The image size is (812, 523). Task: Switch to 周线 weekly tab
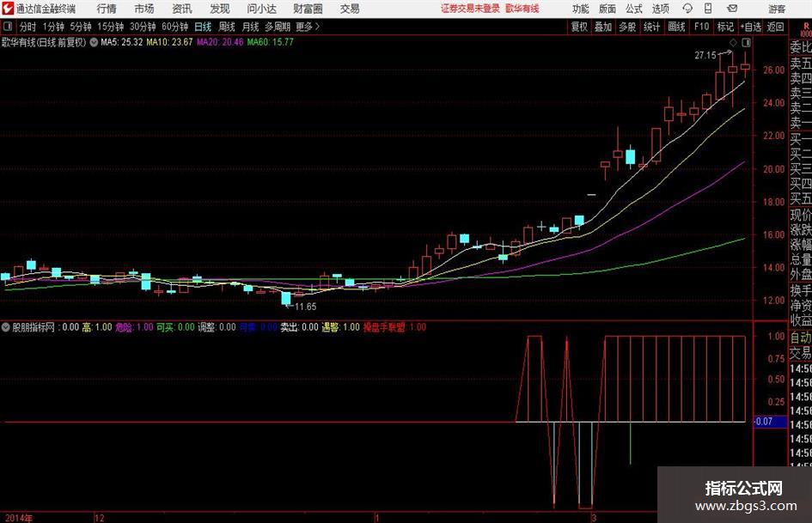[226, 27]
